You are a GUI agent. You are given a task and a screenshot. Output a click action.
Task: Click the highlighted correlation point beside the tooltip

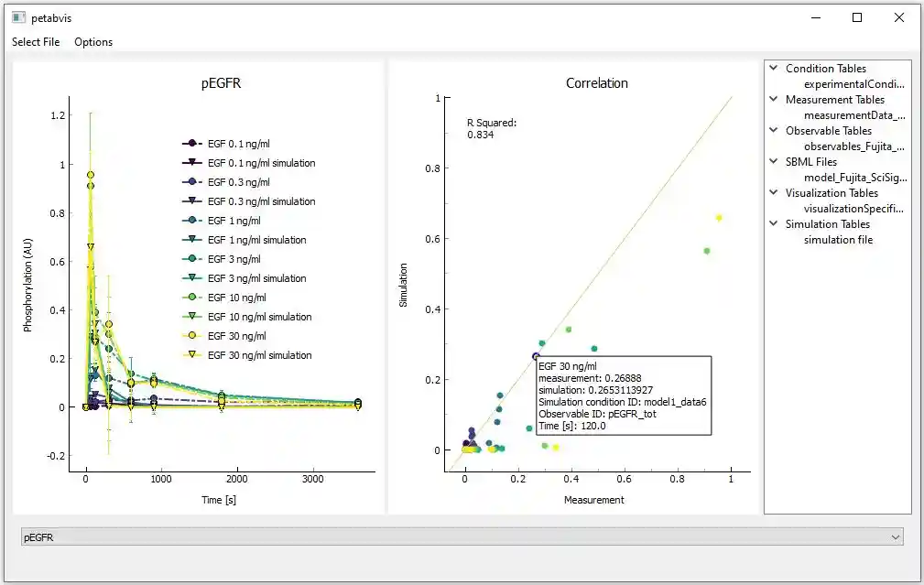click(536, 356)
